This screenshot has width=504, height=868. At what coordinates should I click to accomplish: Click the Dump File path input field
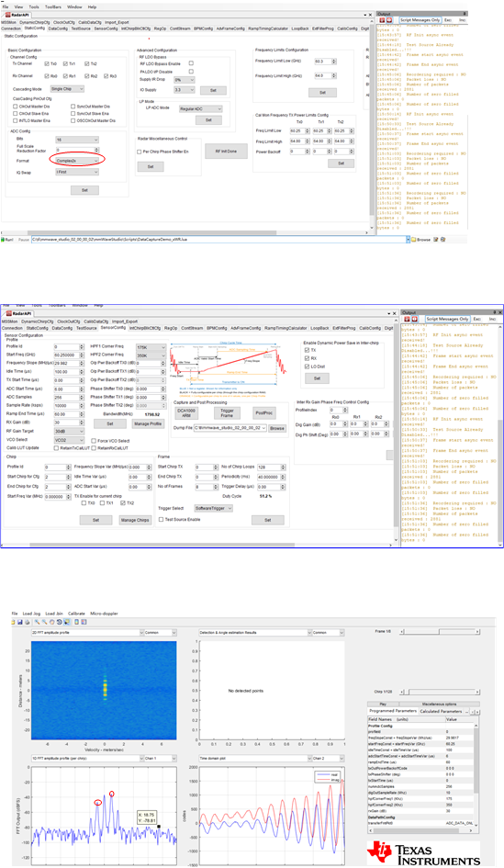click(230, 428)
